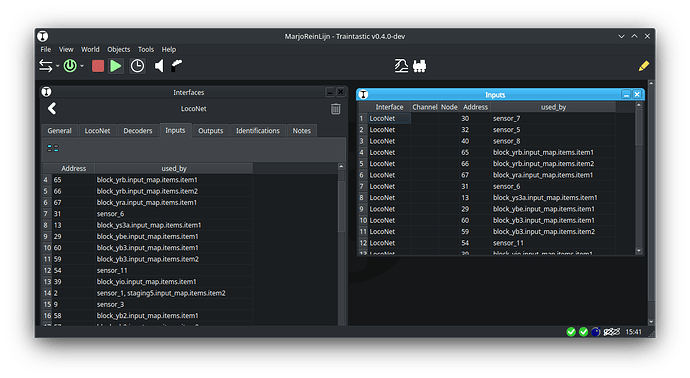Click the 15:41 clock in status bar
The height and width of the screenshot is (378, 690).
(x=633, y=332)
